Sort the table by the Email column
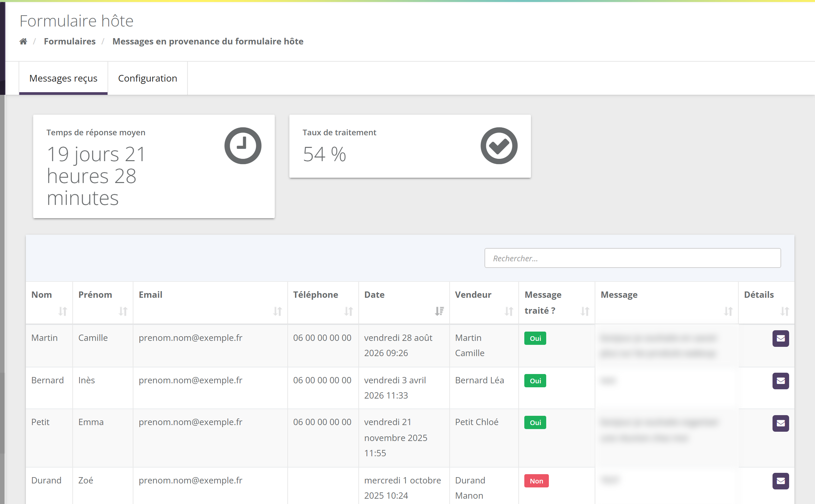The height and width of the screenshot is (504, 815). click(210, 303)
